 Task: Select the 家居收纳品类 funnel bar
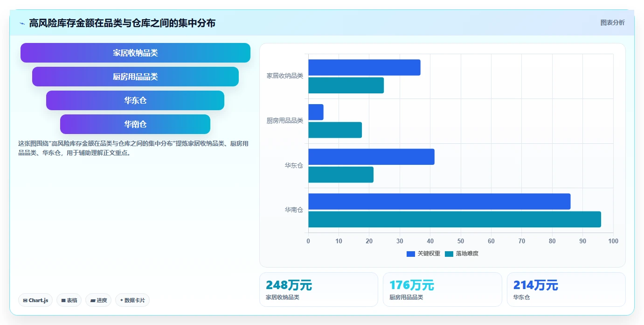tap(135, 53)
